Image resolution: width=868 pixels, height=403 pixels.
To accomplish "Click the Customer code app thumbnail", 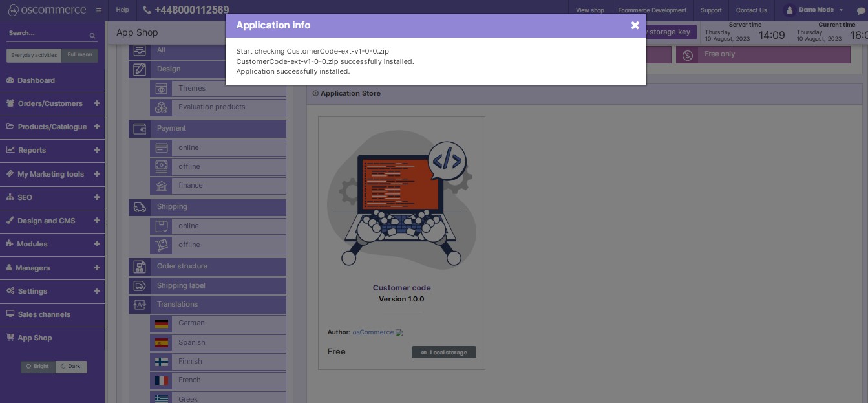I will 401,201.
